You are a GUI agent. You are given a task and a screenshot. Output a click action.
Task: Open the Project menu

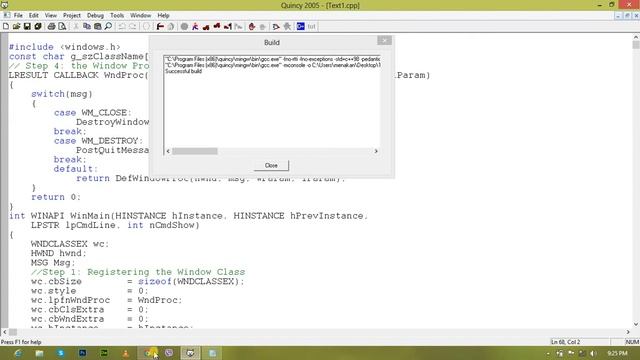72,16
